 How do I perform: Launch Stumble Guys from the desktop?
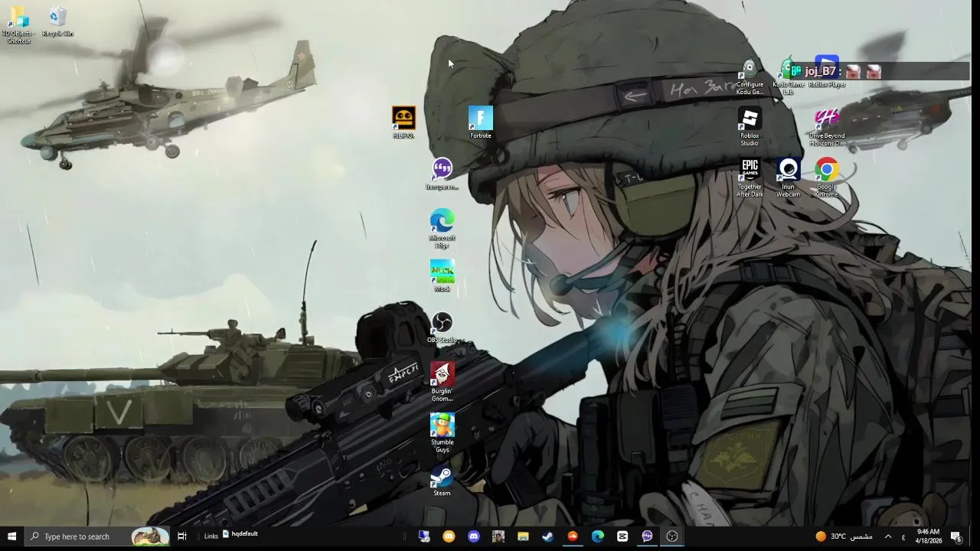pos(442,433)
